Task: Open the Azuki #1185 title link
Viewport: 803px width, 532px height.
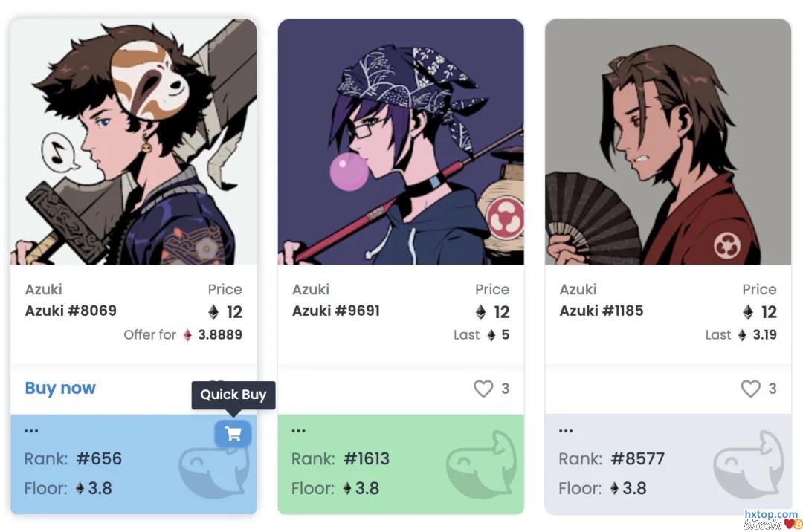Action: pos(602,311)
